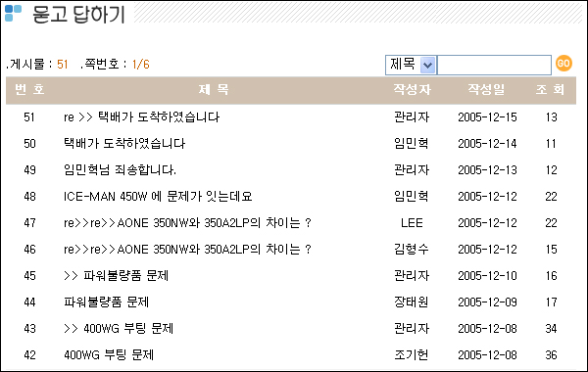Image resolution: width=588 pixels, height=372 pixels.
Task: Click author LEE on post 47
Action: [x=412, y=223]
